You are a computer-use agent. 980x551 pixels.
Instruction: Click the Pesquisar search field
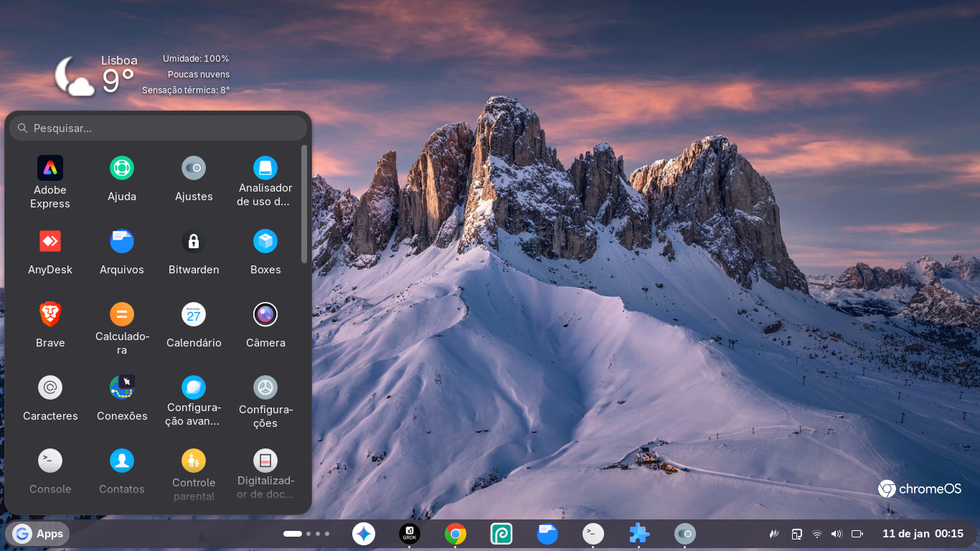(158, 128)
